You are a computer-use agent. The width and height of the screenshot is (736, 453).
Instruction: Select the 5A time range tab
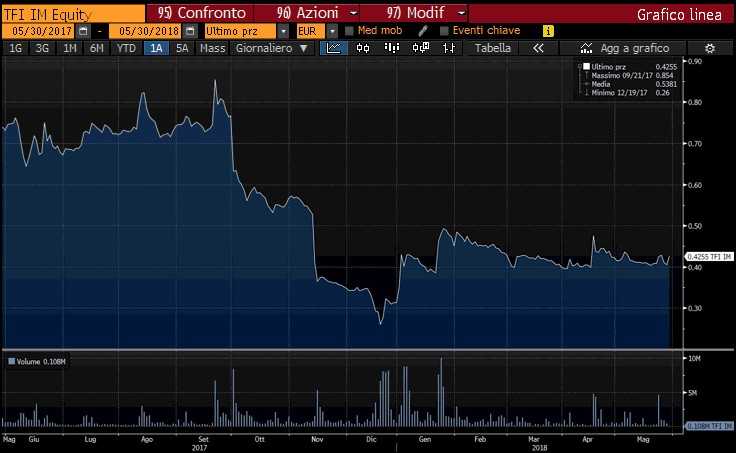point(182,48)
